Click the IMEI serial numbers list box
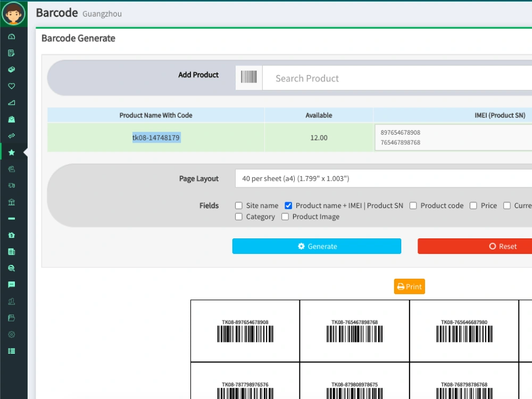 coord(453,137)
